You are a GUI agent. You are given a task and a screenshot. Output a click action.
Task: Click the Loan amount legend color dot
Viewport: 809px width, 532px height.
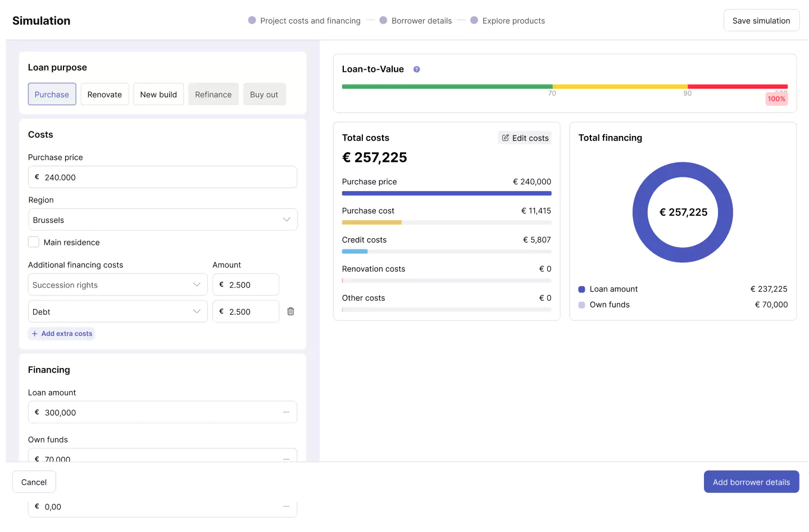point(581,289)
